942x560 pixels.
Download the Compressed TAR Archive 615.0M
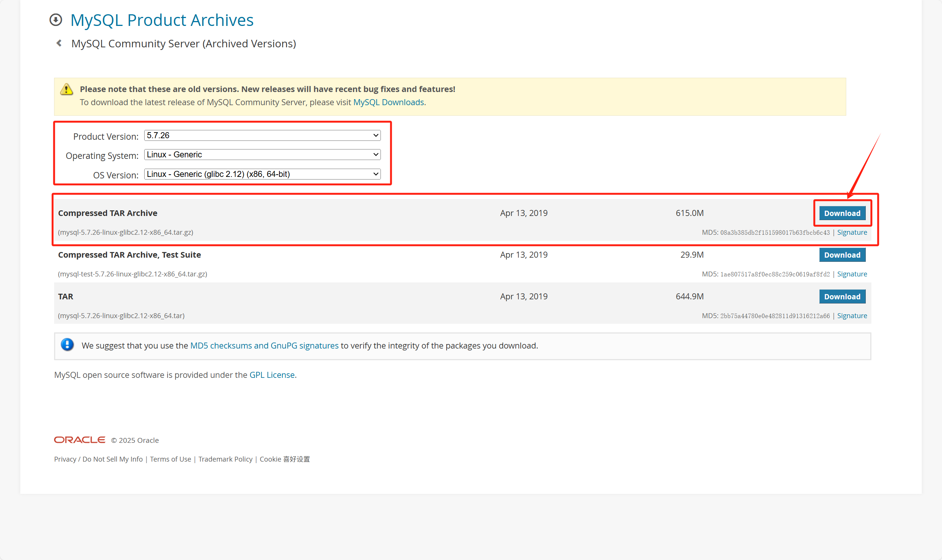click(842, 213)
